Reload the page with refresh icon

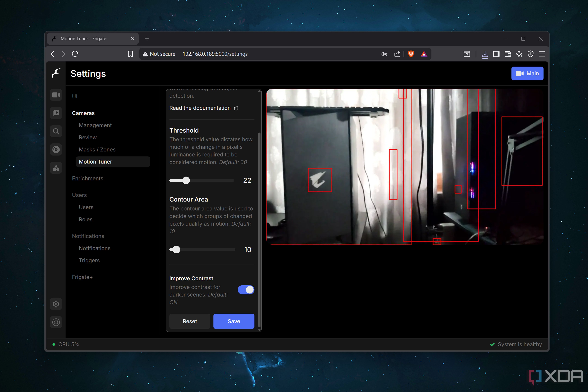point(75,54)
